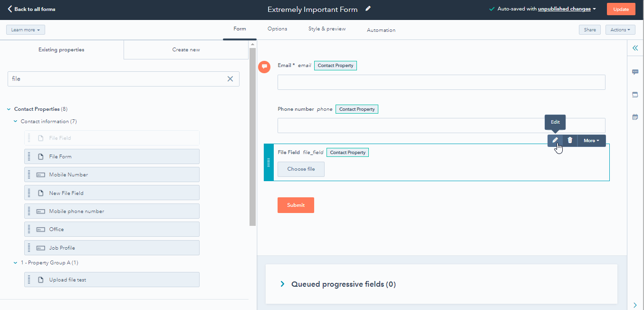This screenshot has width=644, height=310.
Task: Click the orange comment bubble beside Email
Action: (x=264, y=67)
